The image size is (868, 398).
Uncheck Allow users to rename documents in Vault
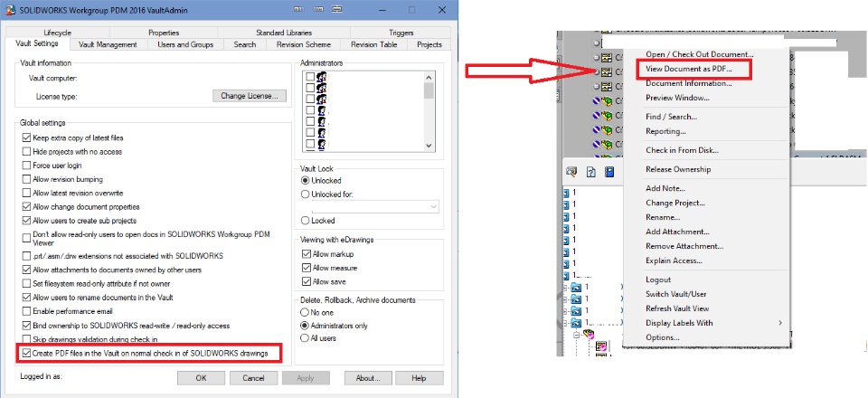[x=26, y=298]
